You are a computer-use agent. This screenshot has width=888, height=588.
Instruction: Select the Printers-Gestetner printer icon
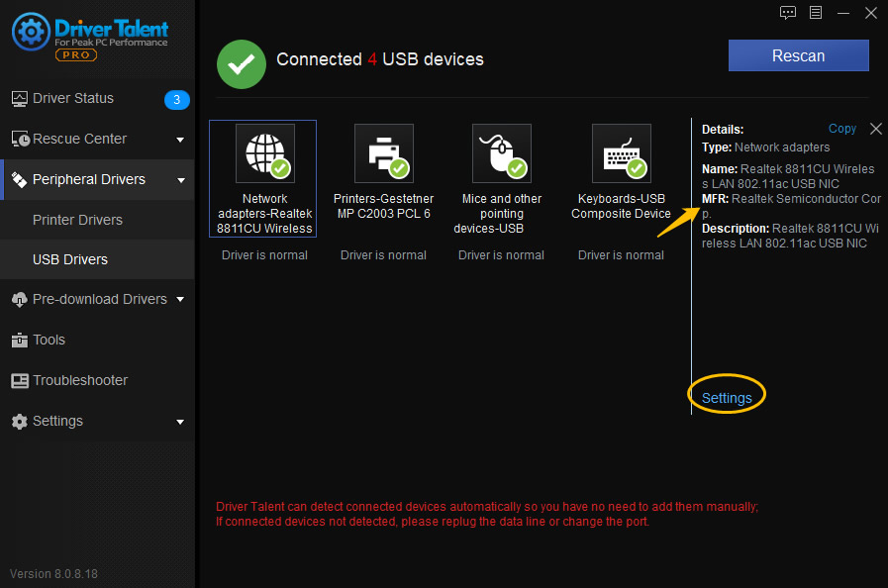[x=384, y=153]
